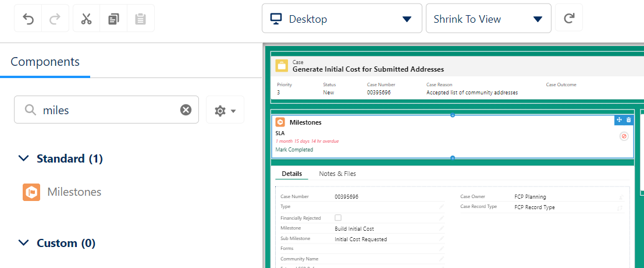This screenshot has width=644, height=268.
Task: Click the Milestones card header icon
Action: click(x=280, y=122)
